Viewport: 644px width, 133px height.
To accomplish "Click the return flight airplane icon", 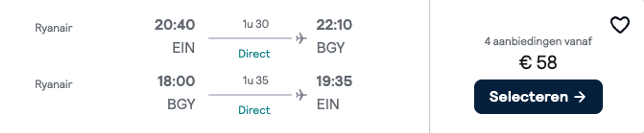I will point(301,95).
